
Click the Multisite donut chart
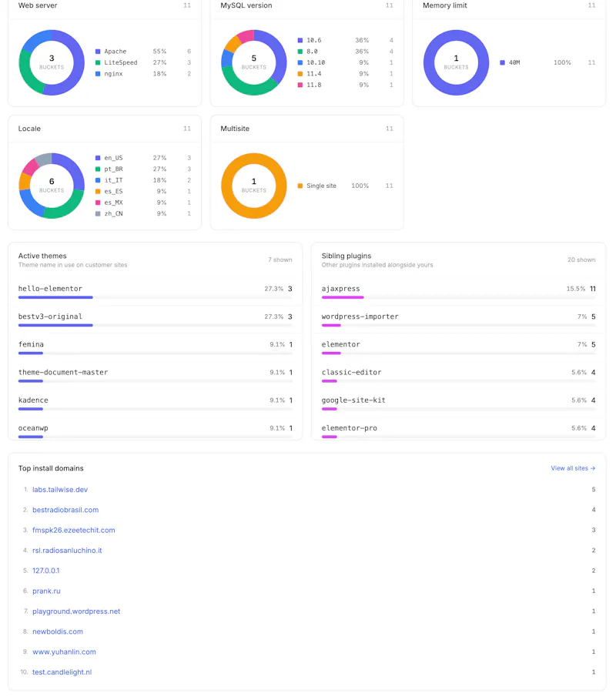254,186
